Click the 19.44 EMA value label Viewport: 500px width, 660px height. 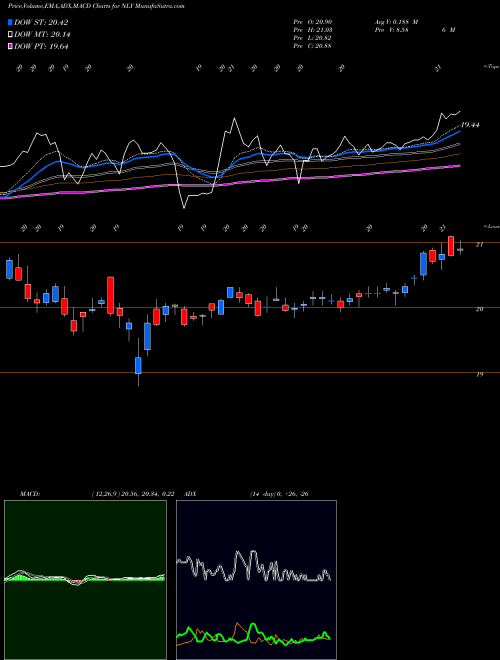click(x=470, y=125)
